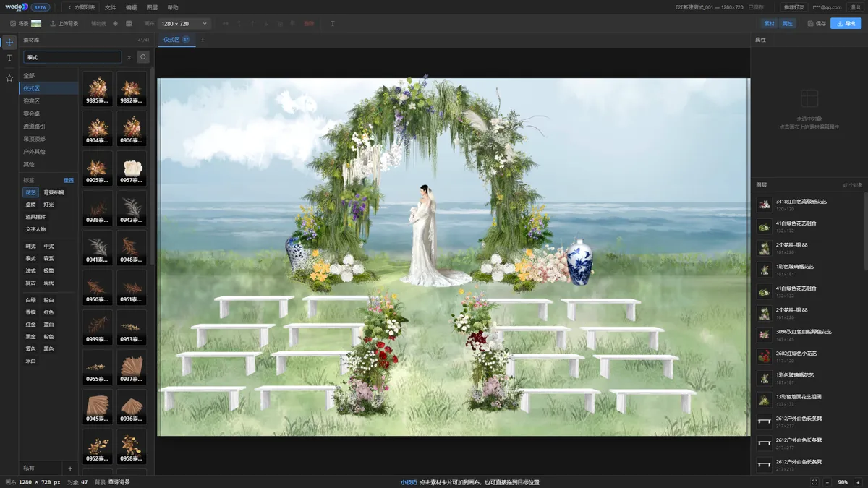
Task: Toggle the 背景布幔 tag filter
Action: (54, 193)
